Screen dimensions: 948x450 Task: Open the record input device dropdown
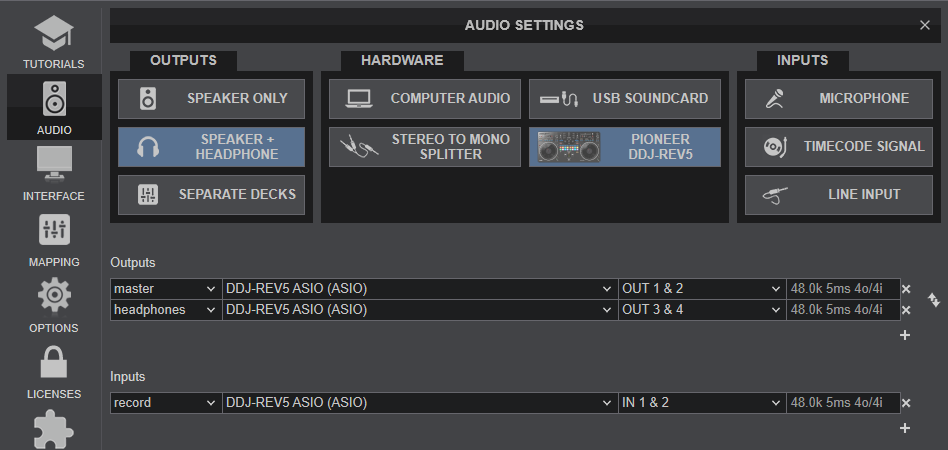pyautogui.click(x=418, y=403)
